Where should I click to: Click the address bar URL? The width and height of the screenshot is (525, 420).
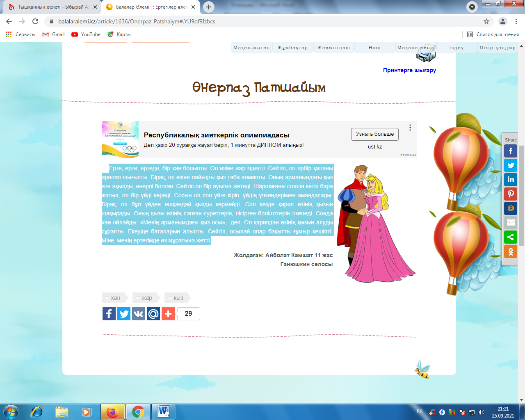pyautogui.click(x=137, y=21)
